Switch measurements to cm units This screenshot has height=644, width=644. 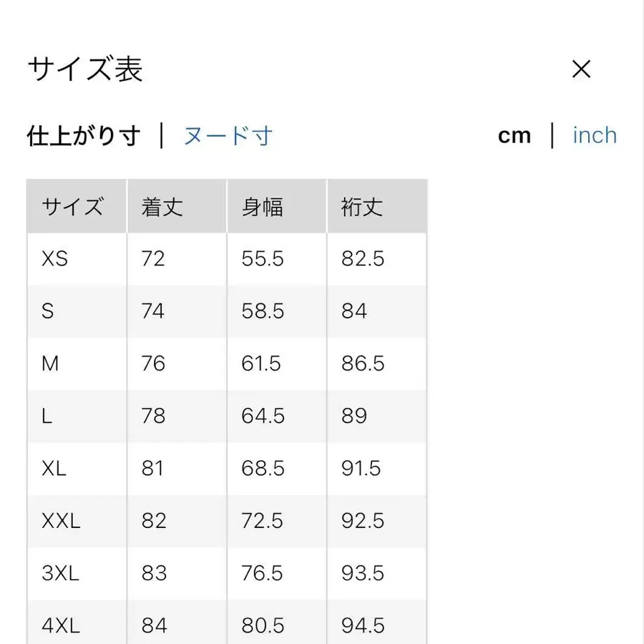click(x=514, y=135)
